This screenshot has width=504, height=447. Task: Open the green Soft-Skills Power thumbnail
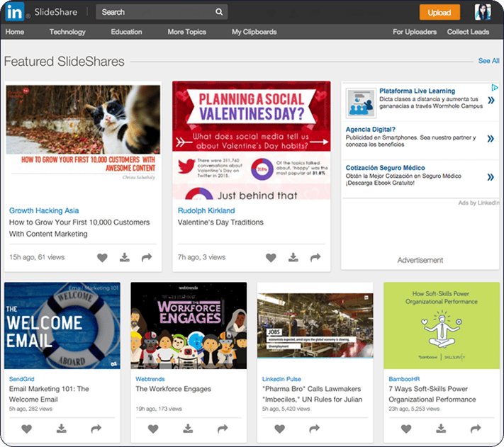[442, 326]
